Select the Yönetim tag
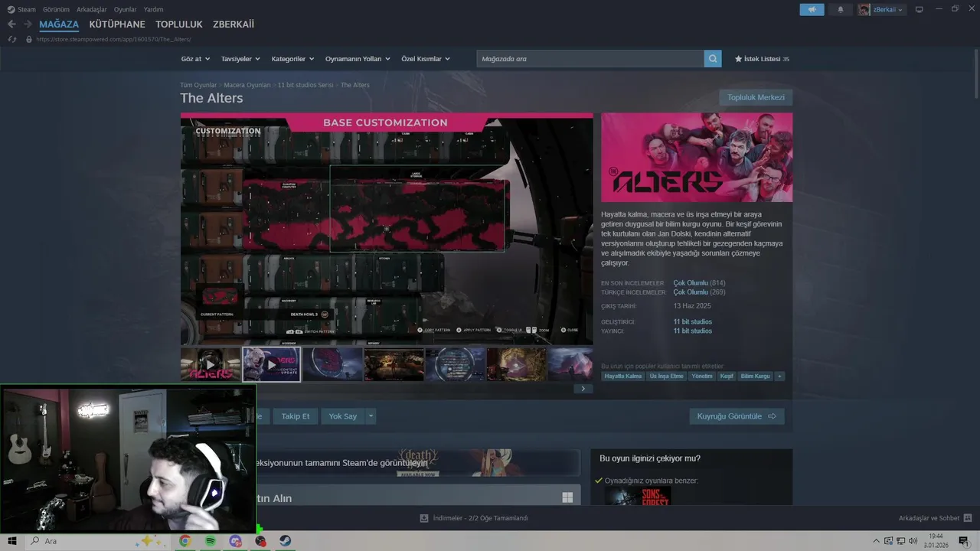 click(x=702, y=377)
